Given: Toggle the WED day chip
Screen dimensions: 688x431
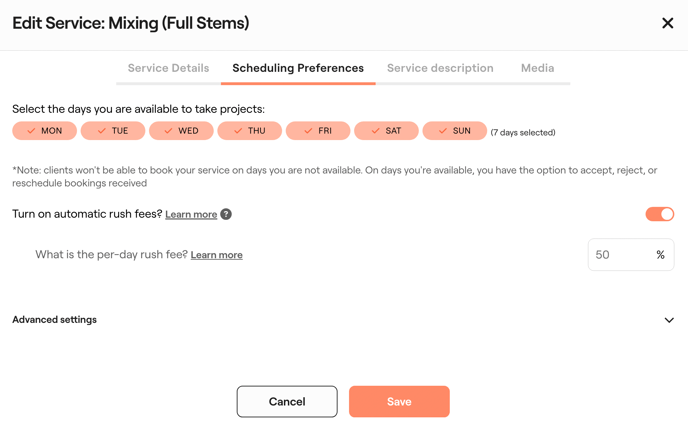Looking at the screenshot, I should click(181, 131).
